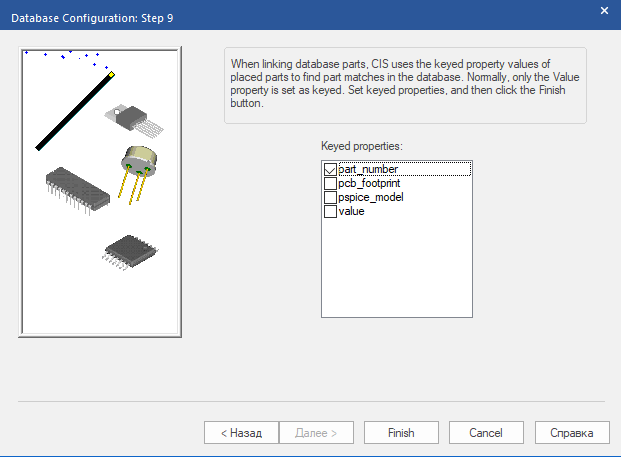Click empty area in Keyed properties list
The height and width of the screenshot is (457, 621).
[396, 270]
